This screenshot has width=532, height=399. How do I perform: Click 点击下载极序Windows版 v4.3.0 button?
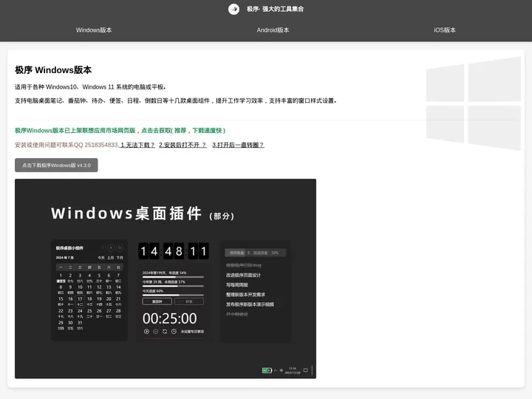(x=56, y=166)
